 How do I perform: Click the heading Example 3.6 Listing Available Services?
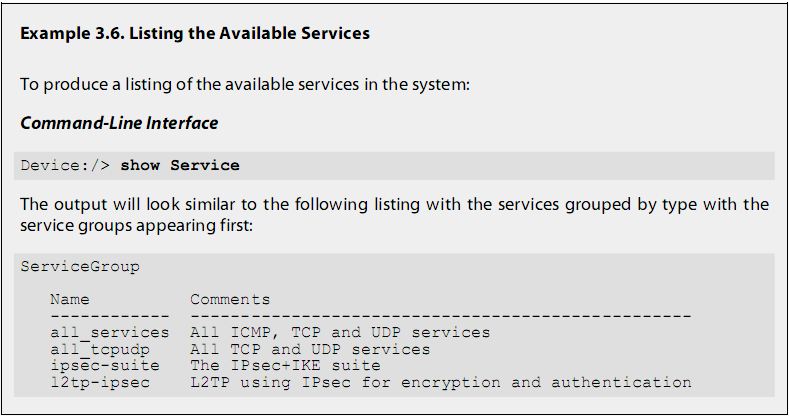pos(195,33)
